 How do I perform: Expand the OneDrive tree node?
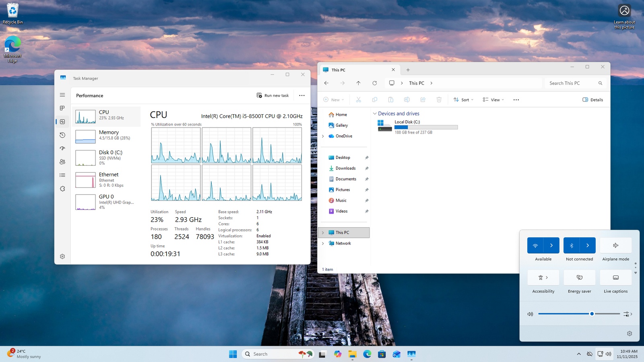pyautogui.click(x=323, y=136)
